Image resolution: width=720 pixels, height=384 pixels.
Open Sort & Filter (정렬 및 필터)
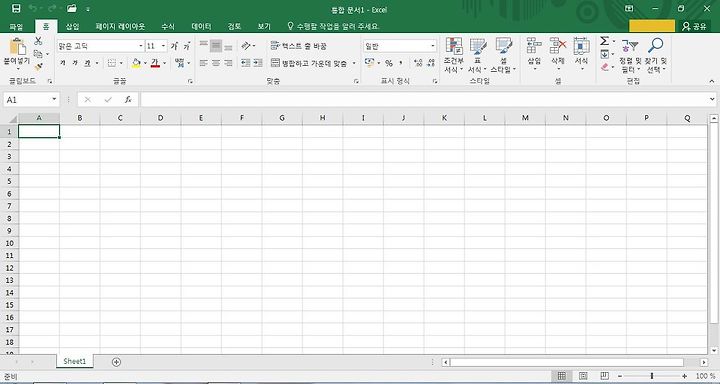click(x=630, y=55)
